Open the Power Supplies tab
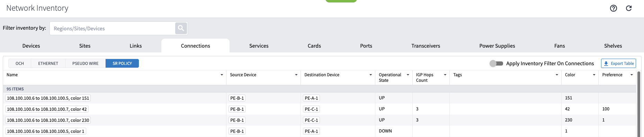 pos(497,46)
